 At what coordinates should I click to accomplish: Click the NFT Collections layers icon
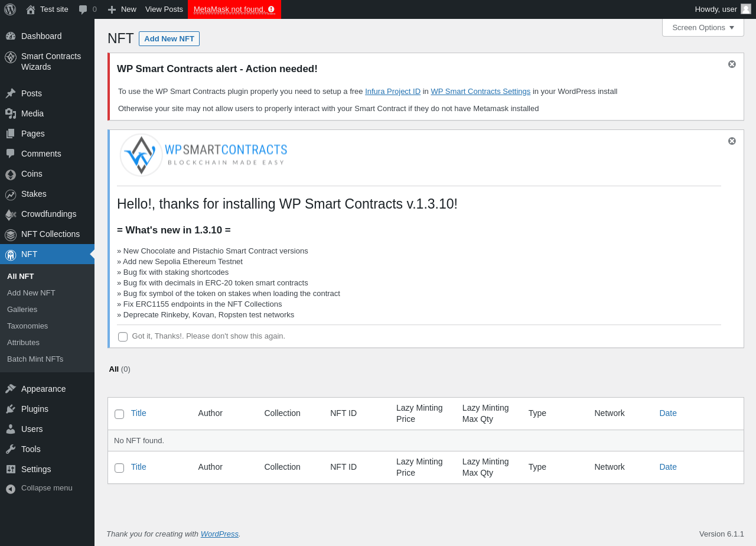point(11,235)
